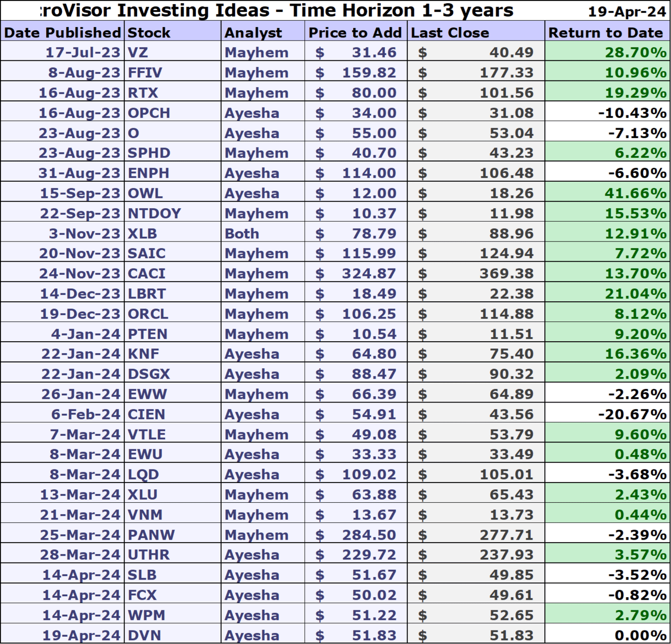Click the "Price to Add" column header
This screenshot has width=671, height=644.
click(x=355, y=32)
